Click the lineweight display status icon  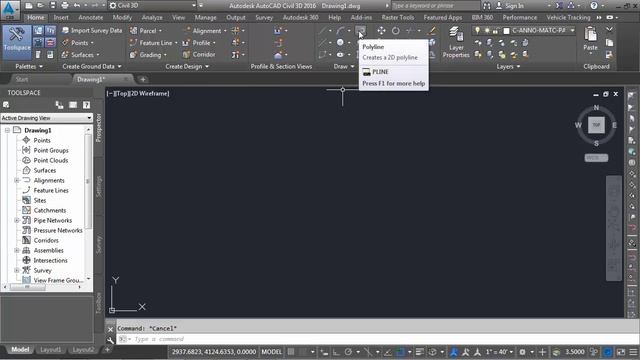point(420,352)
